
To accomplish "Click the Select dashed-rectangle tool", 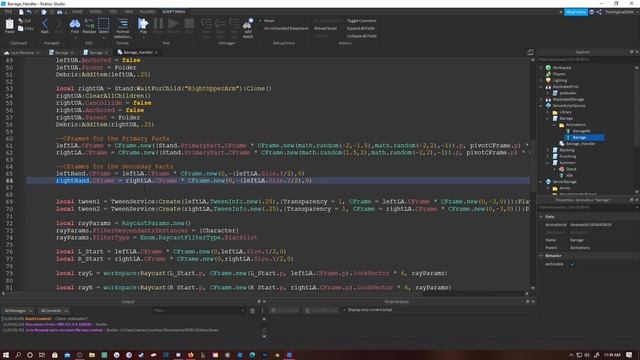I will (x=104, y=25).
